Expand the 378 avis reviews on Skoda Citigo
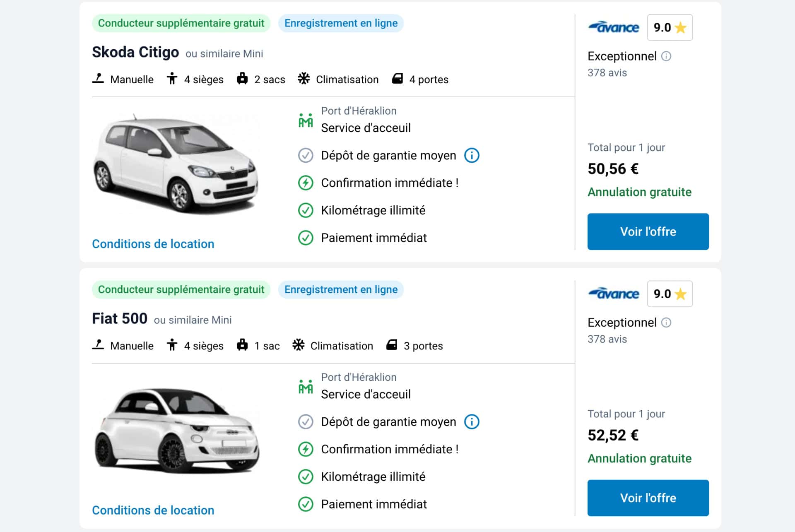795x532 pixels. pyautogui.click(x=607, y=73)
